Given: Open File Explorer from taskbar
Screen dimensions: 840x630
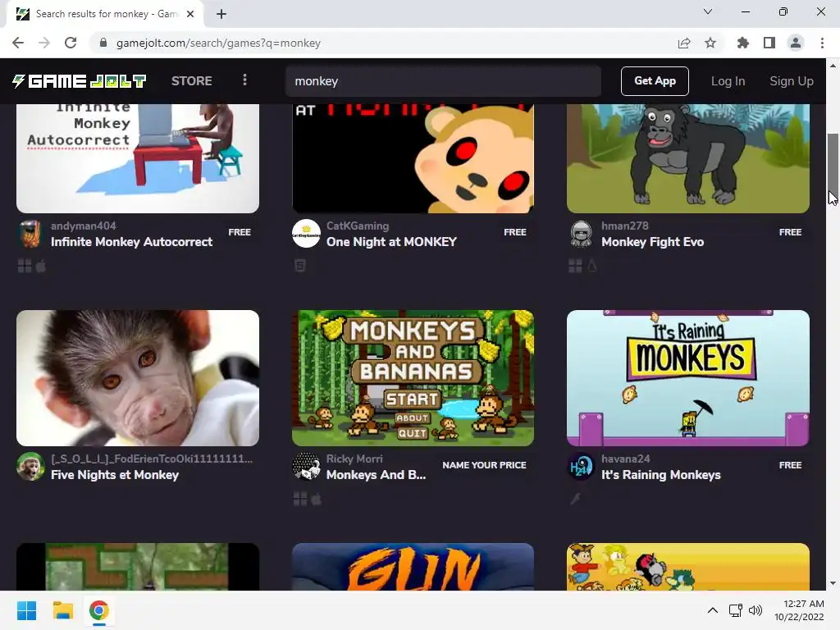Looking at the screenshot, I should click(62, 610).
